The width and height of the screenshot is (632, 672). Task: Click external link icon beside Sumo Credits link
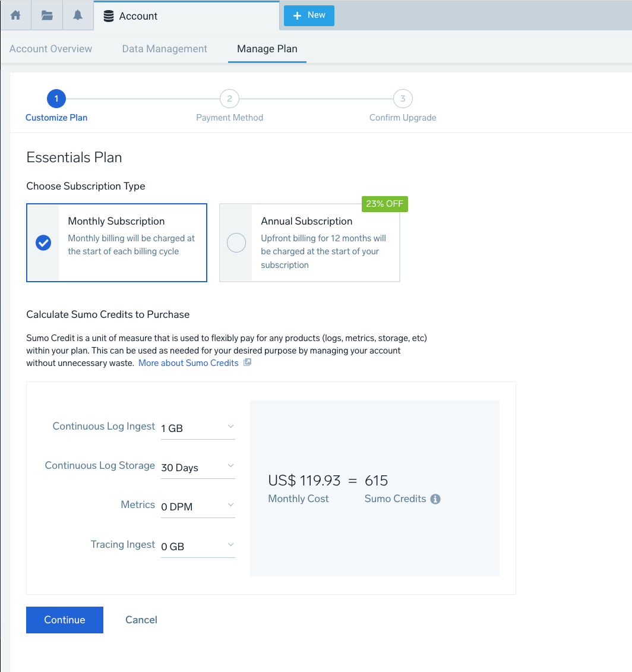247,362
